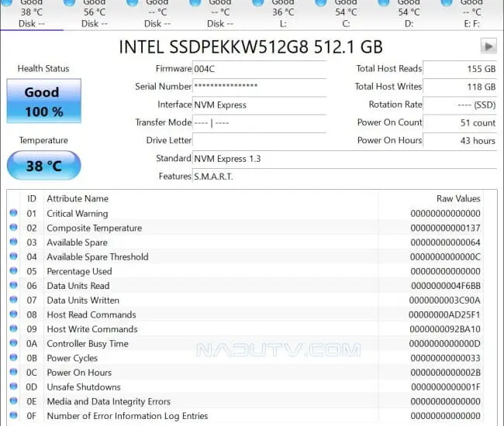Click the status icon for Percentage Used

[x=13, y=270]
